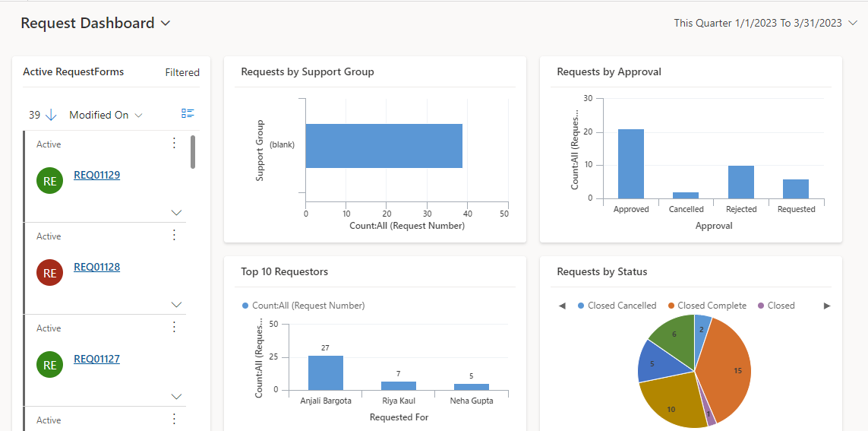The height and width of the screenshot is (431, 868).
Task: Toggle the sort direction arrow beside 39
Action: click(51, 115)
